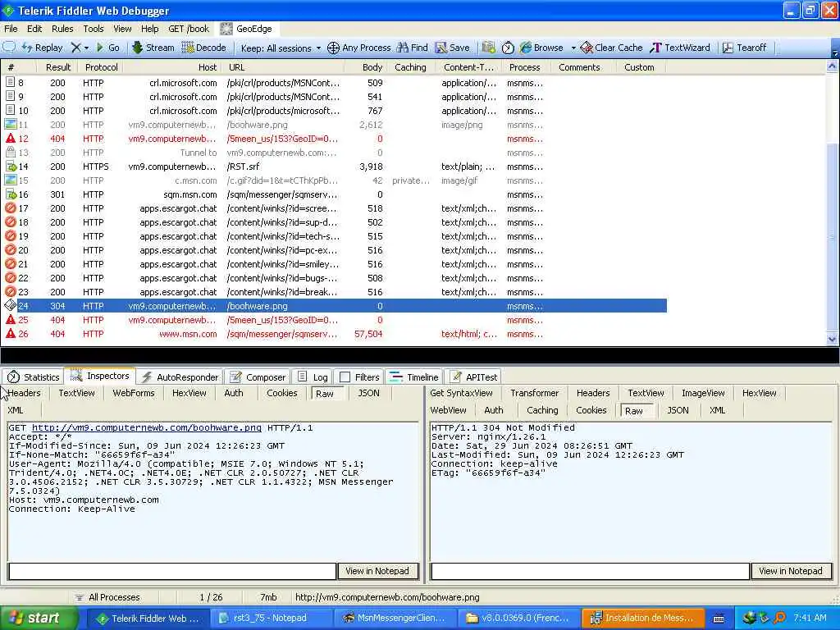Select session 13 lock tunnel icon

(x=10, y=153)
